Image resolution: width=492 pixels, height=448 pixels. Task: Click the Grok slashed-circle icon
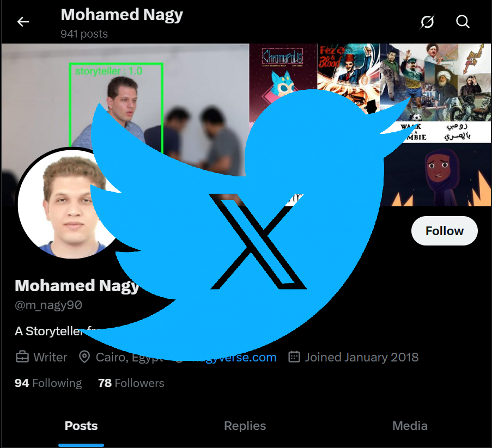coord(428,22)
